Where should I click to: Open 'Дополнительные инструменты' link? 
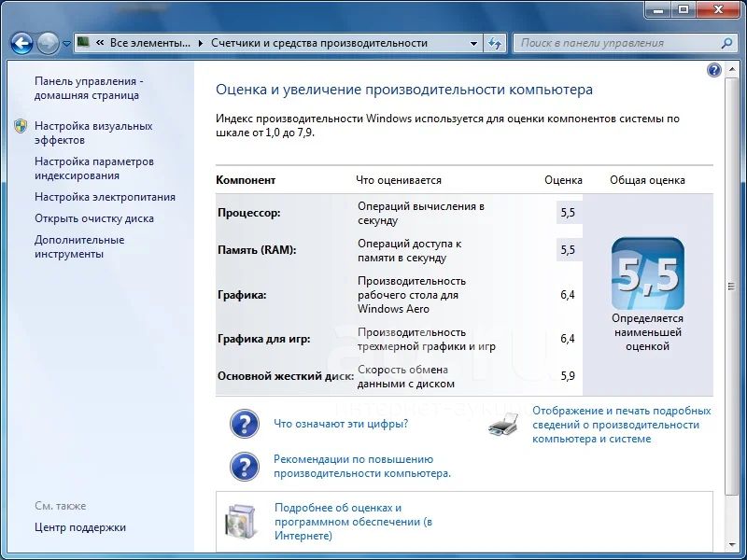79,246
